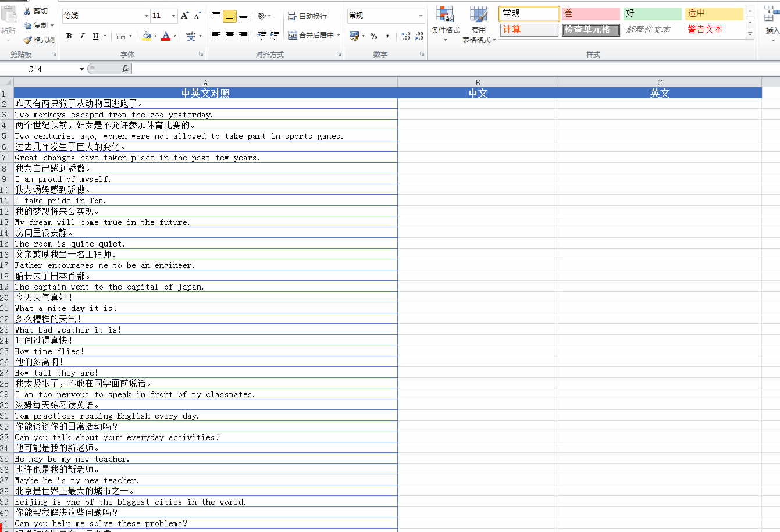Viewport: 780px width, 532px height.
Task: Click the accounting number format icon
Action: [354, 35]
